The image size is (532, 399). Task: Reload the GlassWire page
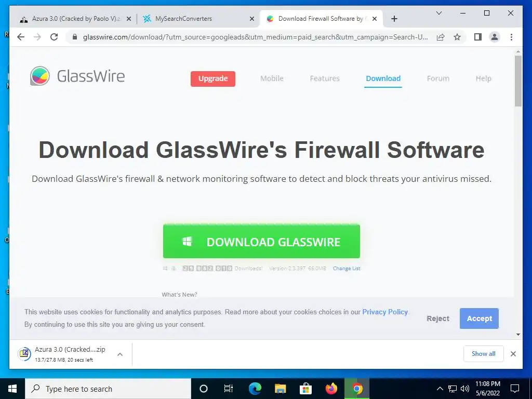click(54, 37)
